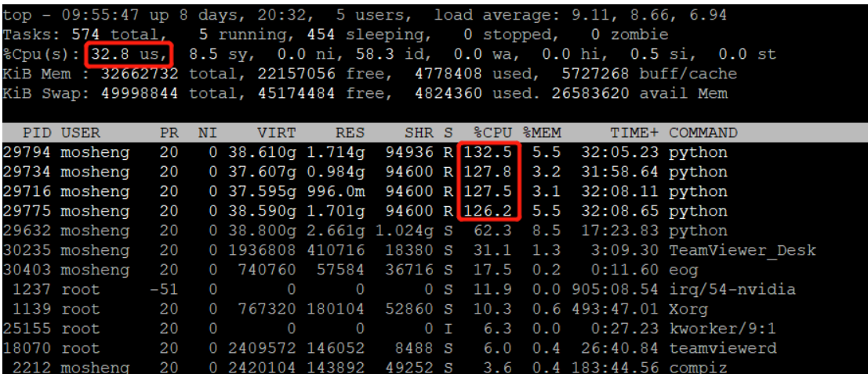Screen dimensions: 868x374
Task: Click the 32:05.23 time value
Action: (x=620, y=152)
